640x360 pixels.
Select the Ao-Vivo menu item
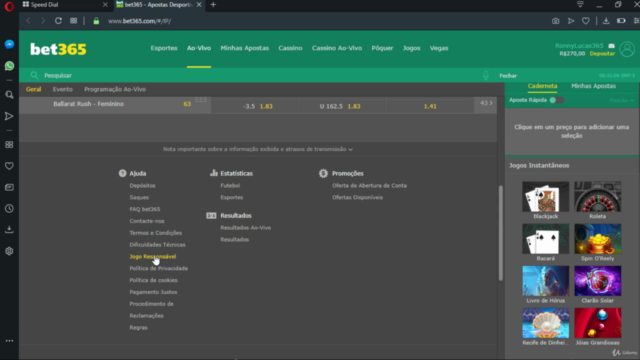(199, 48)
